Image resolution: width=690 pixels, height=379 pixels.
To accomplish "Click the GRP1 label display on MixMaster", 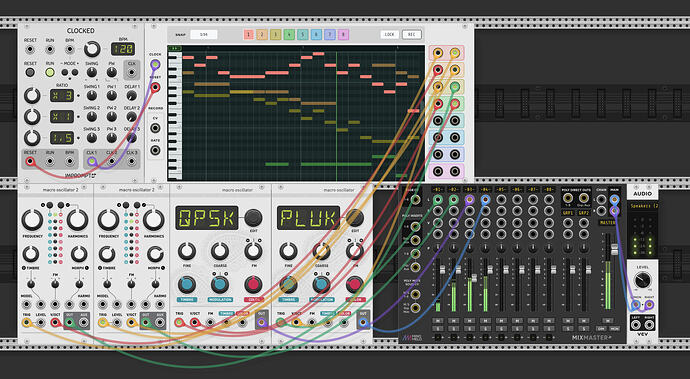I will pyautogui.click(x=568, y=213).
